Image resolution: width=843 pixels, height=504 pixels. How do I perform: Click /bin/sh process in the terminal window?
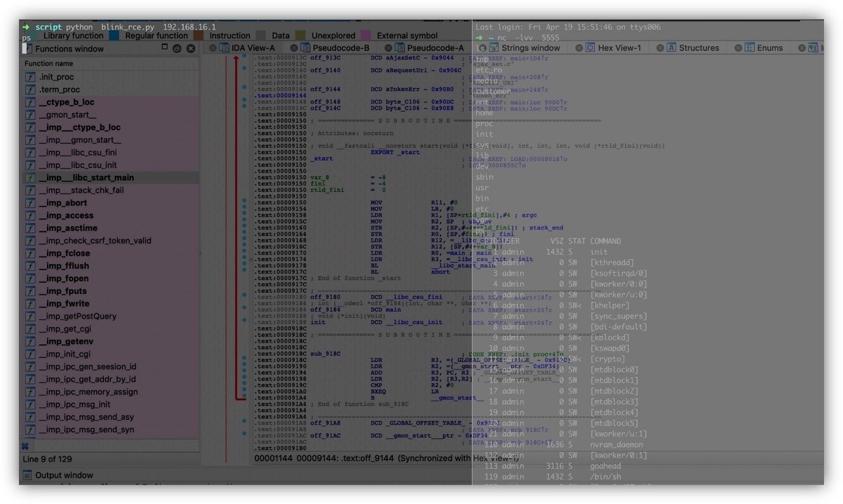coord(606,477)
